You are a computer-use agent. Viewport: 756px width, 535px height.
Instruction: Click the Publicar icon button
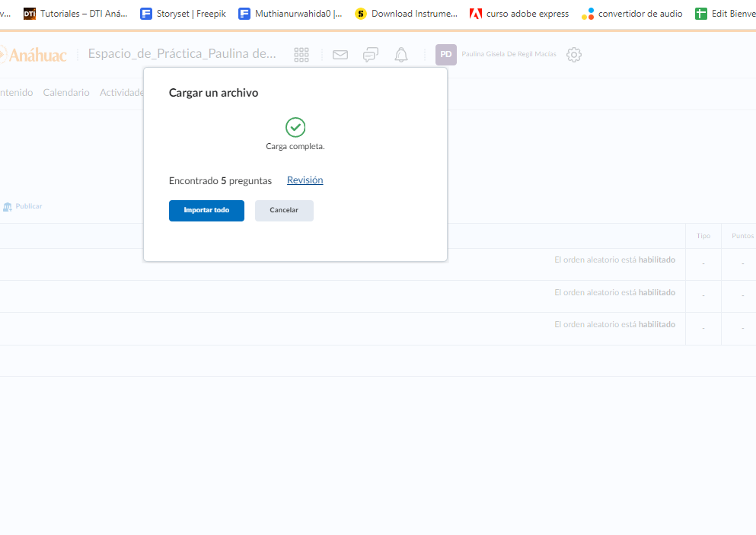pyautogui.click(x=23, y=206)
